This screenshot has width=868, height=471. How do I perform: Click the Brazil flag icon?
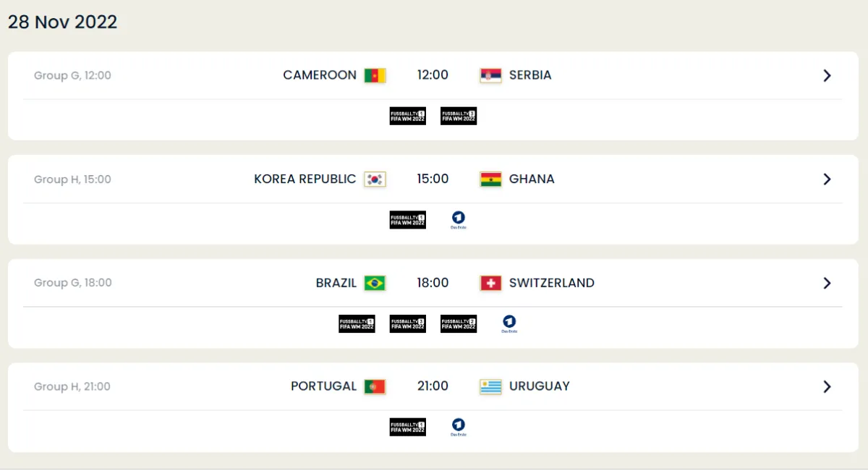[x=375, y=283]
